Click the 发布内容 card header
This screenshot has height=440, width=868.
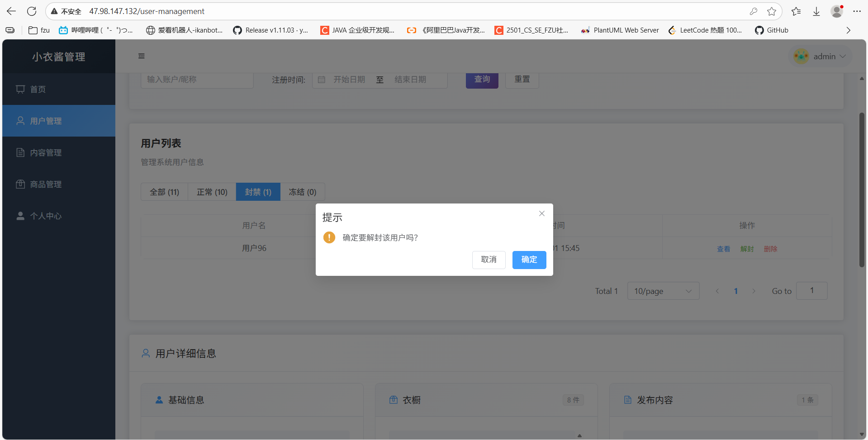point(721,400)
